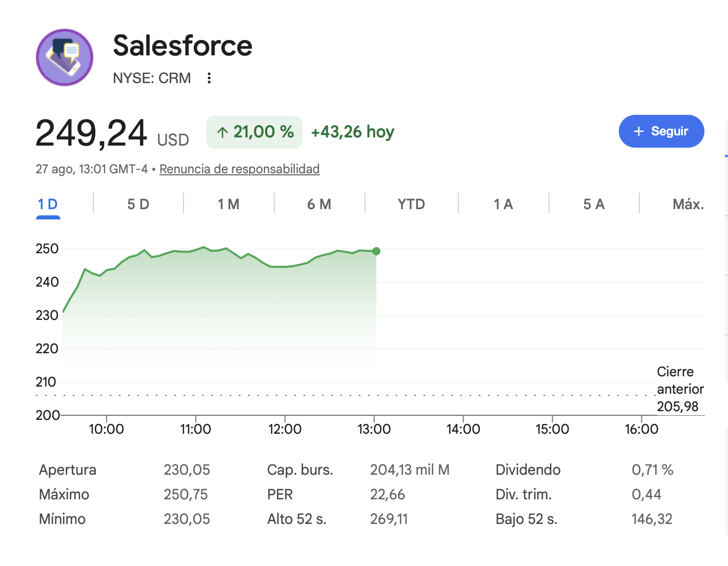Open the three-dot more options menu
Image resolution: width=728 pixels, height=566 pixels.
tap(209, 78)
